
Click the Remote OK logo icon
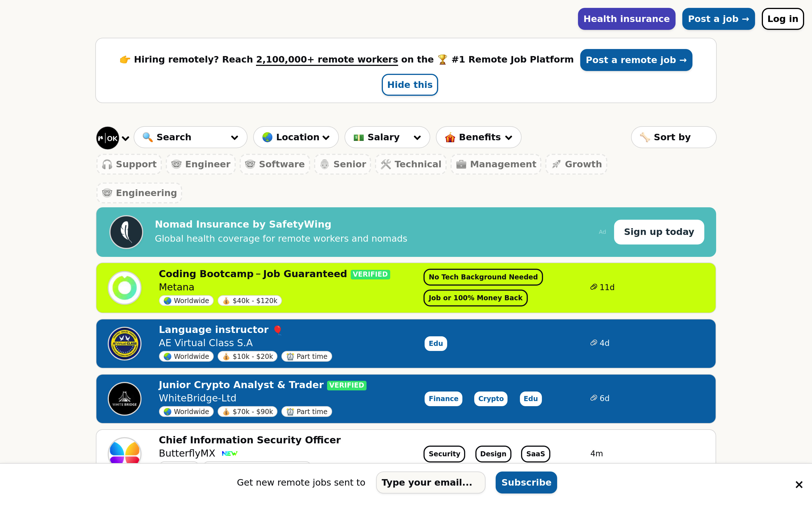[107, 137]
